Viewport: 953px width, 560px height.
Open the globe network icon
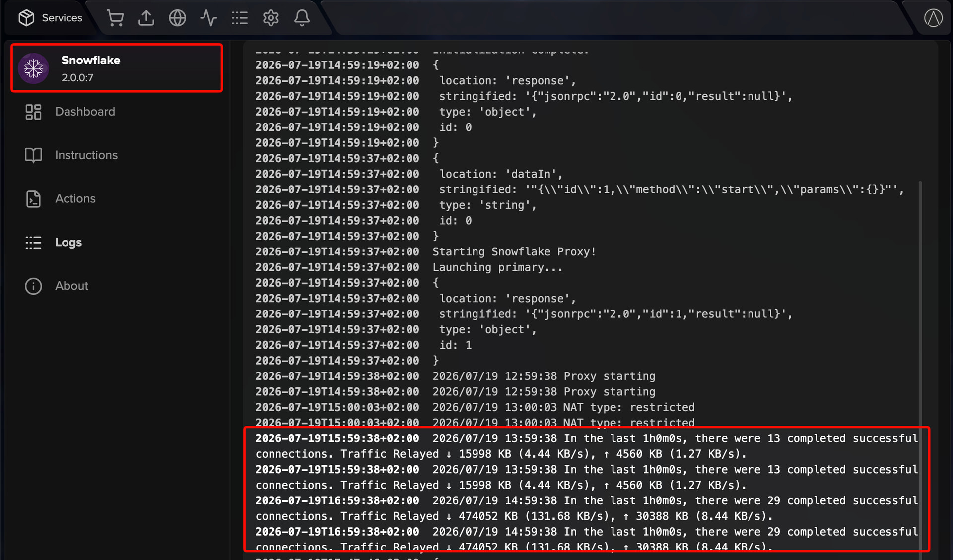(177, 18)
